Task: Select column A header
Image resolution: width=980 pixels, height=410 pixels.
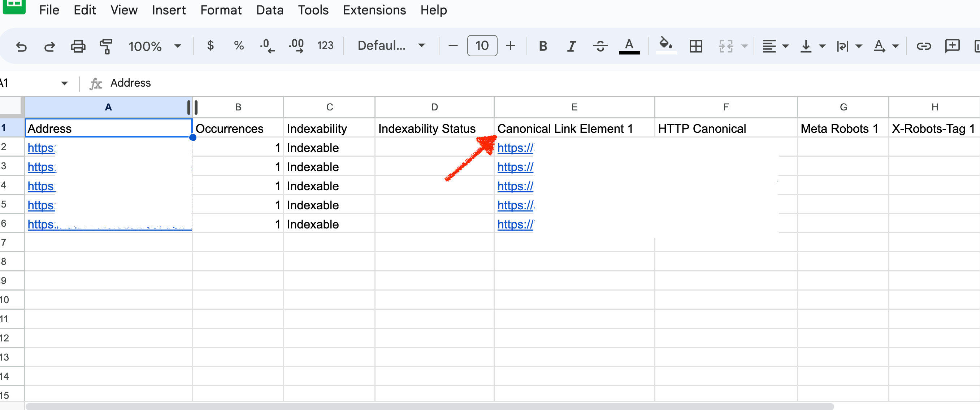Action: coord(108,107)
